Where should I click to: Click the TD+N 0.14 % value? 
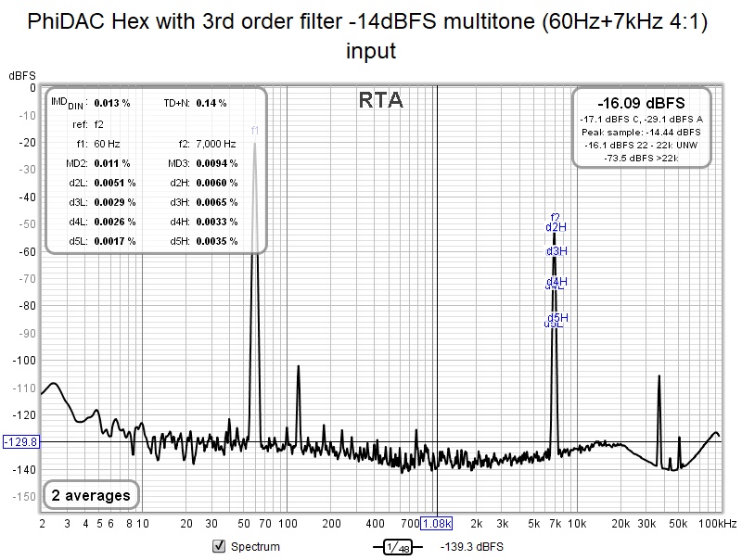click(x=211, y=103)
